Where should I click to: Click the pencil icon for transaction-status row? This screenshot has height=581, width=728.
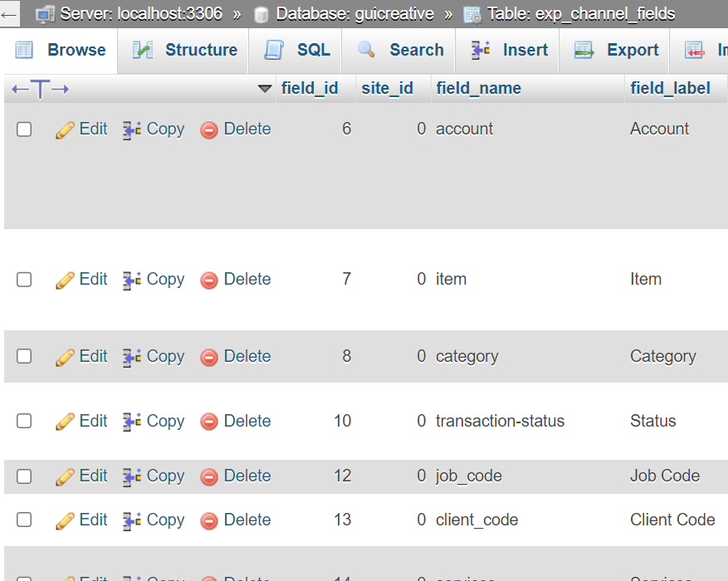(x=65, y=422)
